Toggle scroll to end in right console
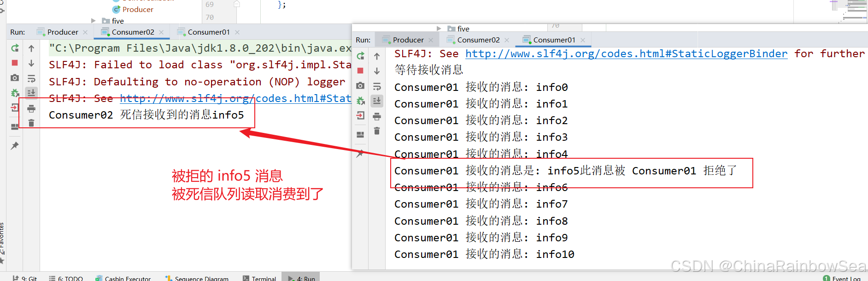 [x=377, y=101]
